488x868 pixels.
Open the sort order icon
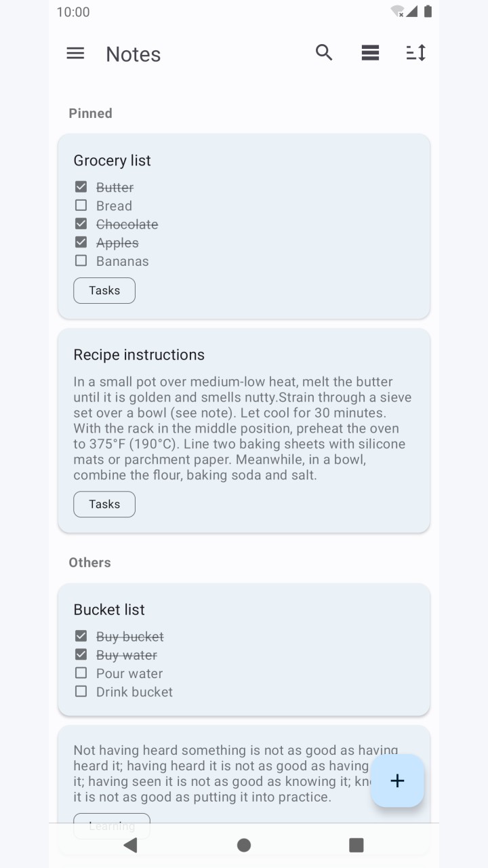click(416, 53)
